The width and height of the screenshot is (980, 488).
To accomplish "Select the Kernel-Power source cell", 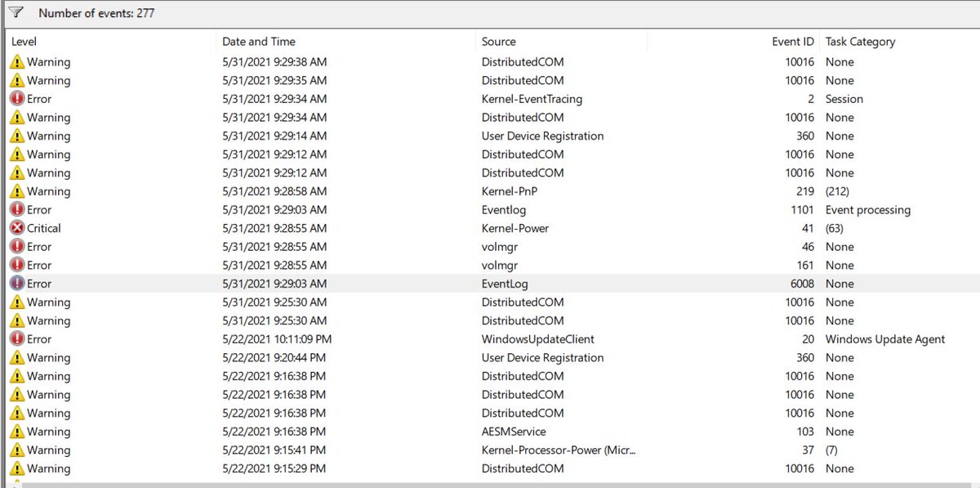I will pos(515,228).
